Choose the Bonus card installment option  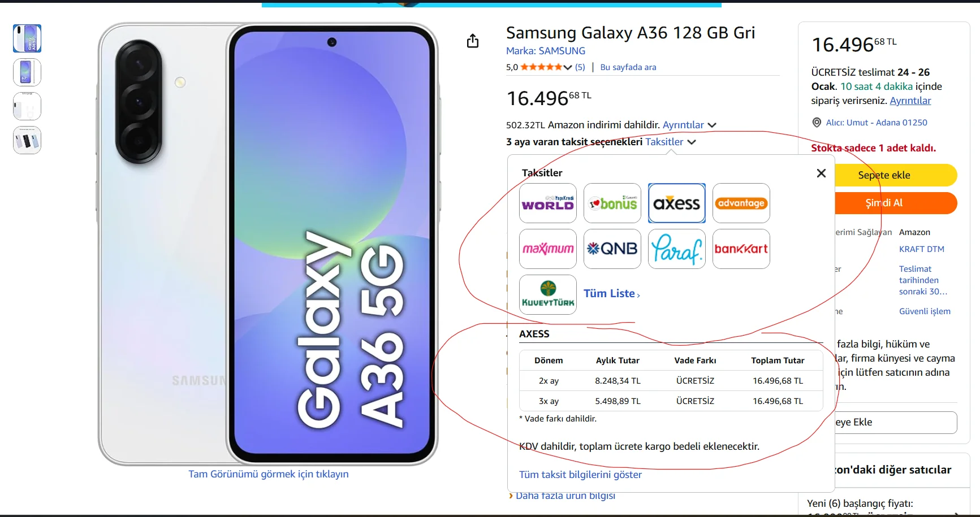pyautogui.click(x=612, y=203)
